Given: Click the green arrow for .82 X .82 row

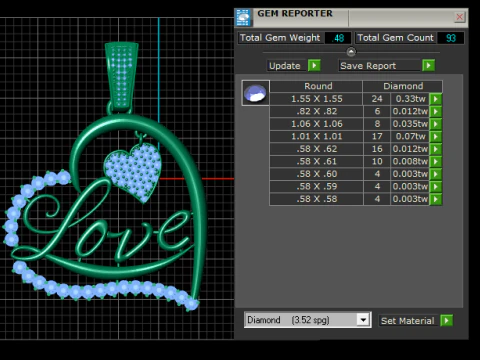Looking at the screenshot, I should (x=435, y=111).
